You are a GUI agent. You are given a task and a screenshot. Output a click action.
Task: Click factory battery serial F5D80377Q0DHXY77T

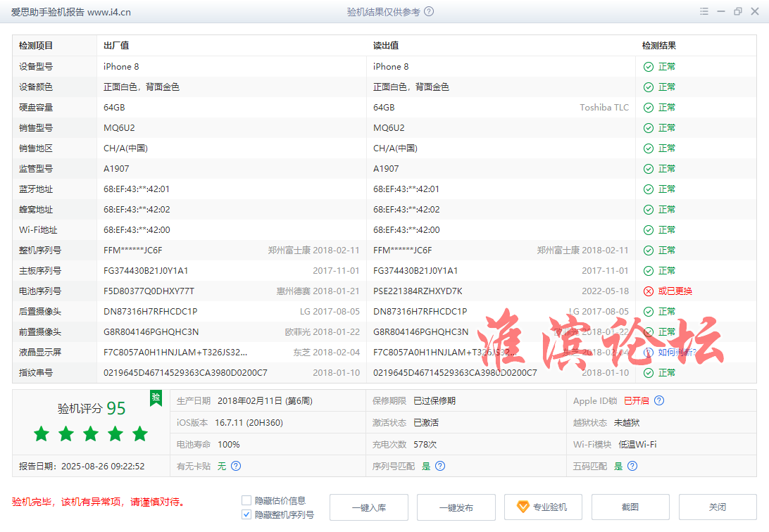(149, 291)
